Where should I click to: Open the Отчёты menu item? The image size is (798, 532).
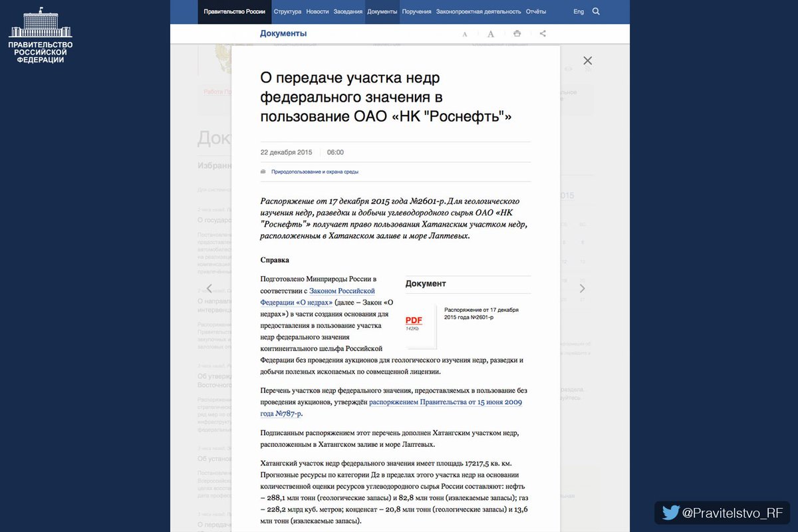[x=536, y=12]
